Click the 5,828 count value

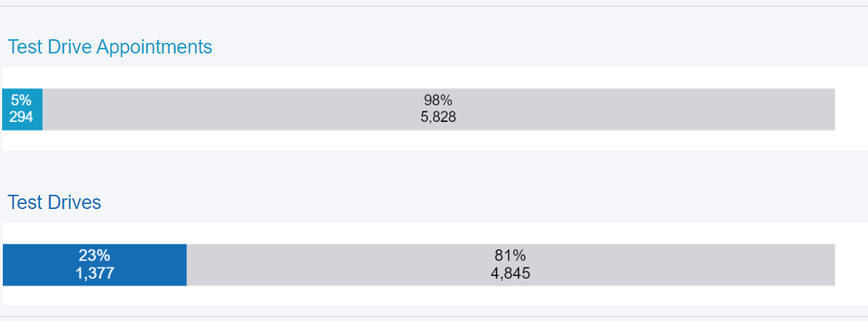point(438,117)
